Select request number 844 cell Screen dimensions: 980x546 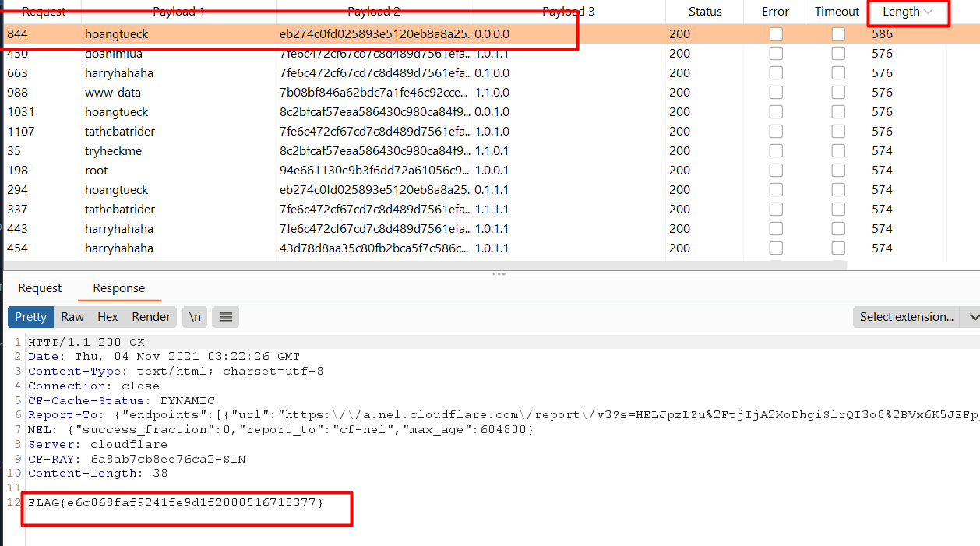pyautogui.click(x=18, y=34)
